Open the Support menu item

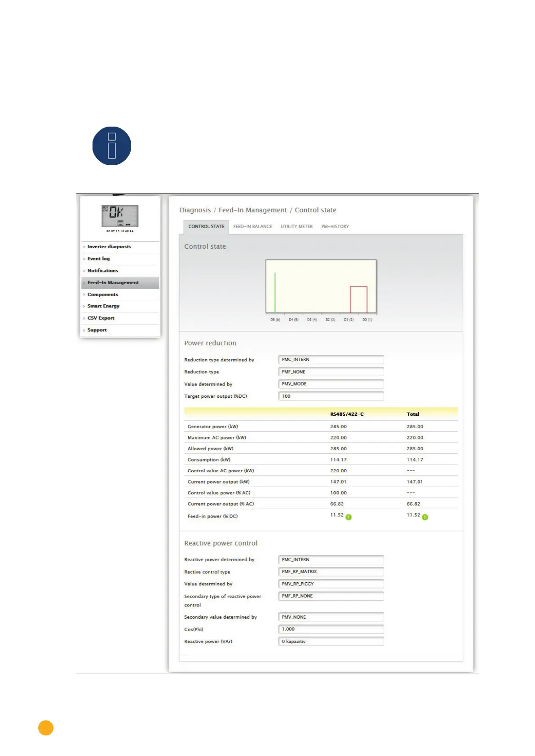(97, 330)
